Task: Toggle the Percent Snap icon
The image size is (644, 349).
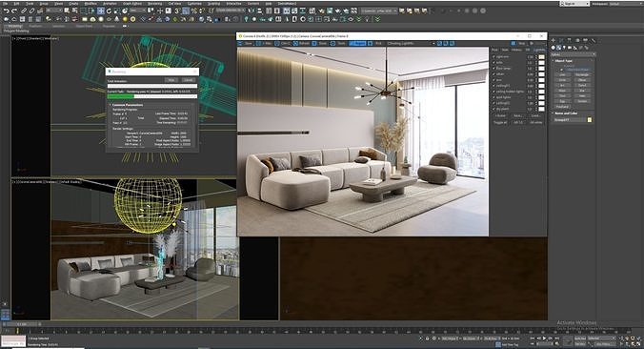Action: [x=193, y=10]
